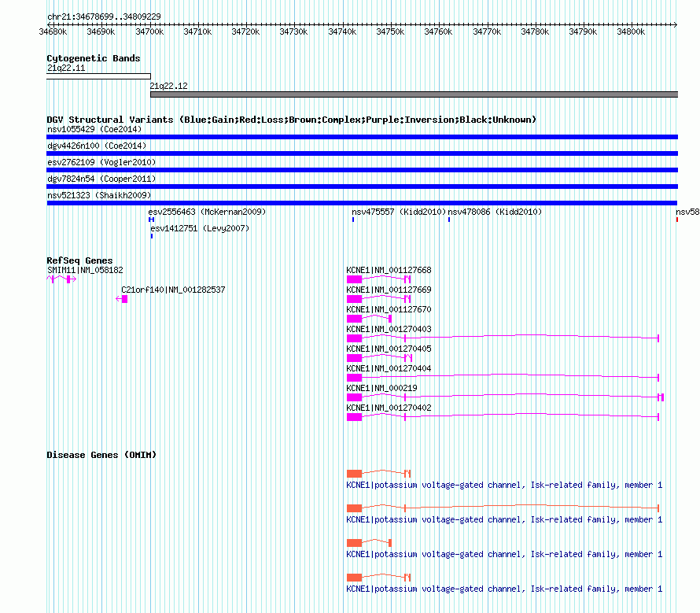The image size is (700, 613).
Task: Click the SMIM11|NM_058182 gene label
Action: (x=85, y=271)
